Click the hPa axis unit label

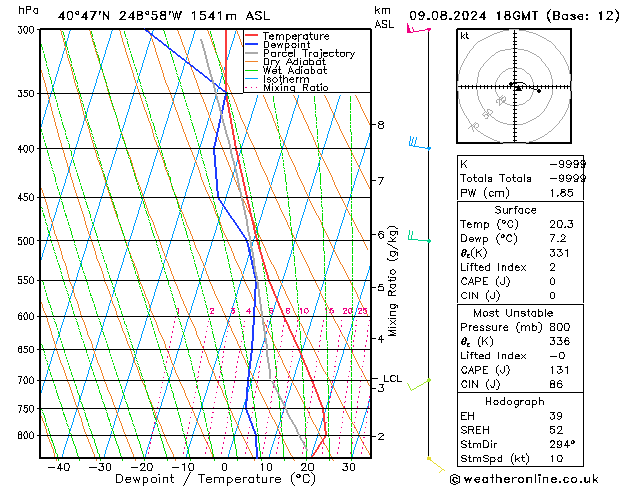[x=28, y=10]
